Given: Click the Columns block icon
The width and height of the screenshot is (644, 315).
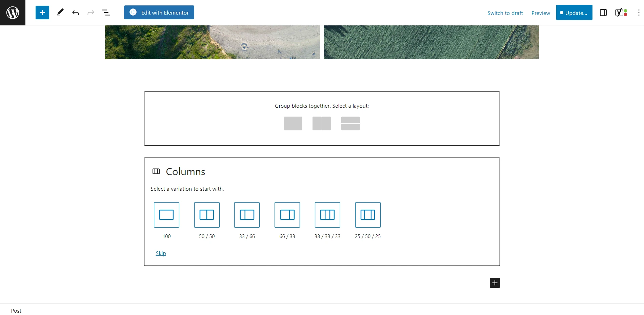Looking at the screenshot, I should (x=156, y=171).
